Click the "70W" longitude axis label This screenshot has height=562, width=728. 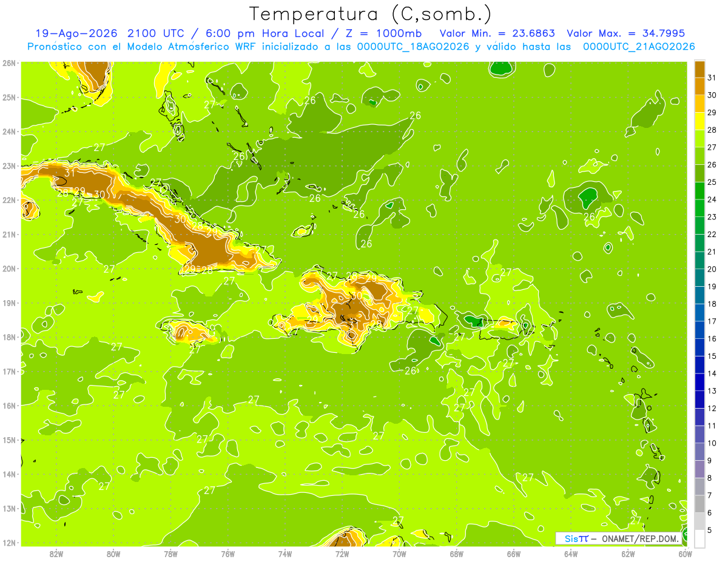[x=399, y=554]
